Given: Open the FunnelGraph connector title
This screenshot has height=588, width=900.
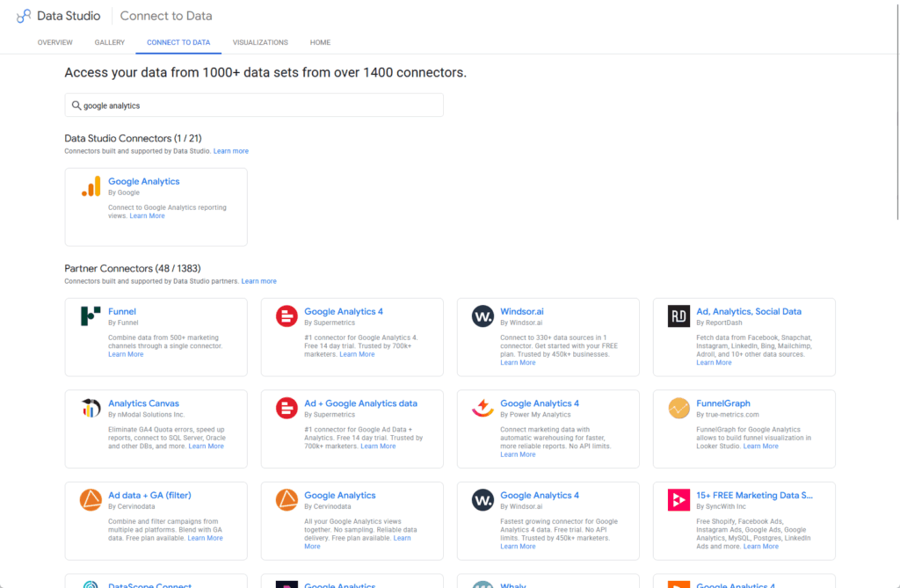Looking at the screenshot, I should (723, 403).
